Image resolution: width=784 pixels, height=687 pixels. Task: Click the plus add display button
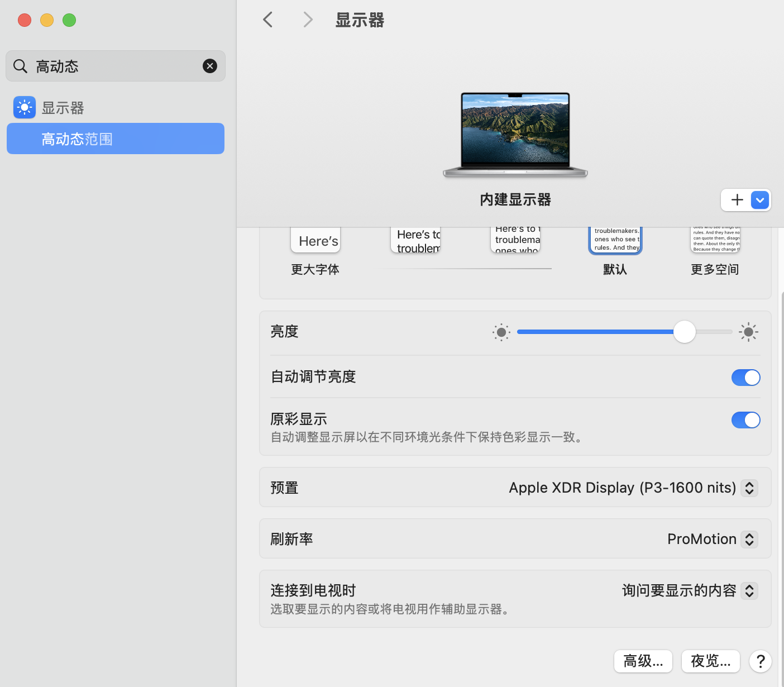point(737,200)
